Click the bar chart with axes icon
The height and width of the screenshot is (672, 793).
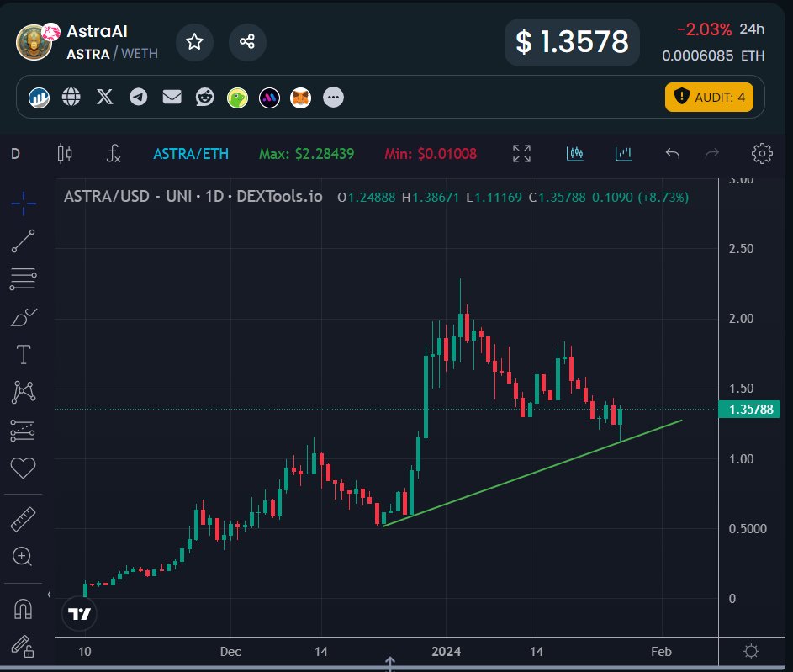[x=624, y=153]
